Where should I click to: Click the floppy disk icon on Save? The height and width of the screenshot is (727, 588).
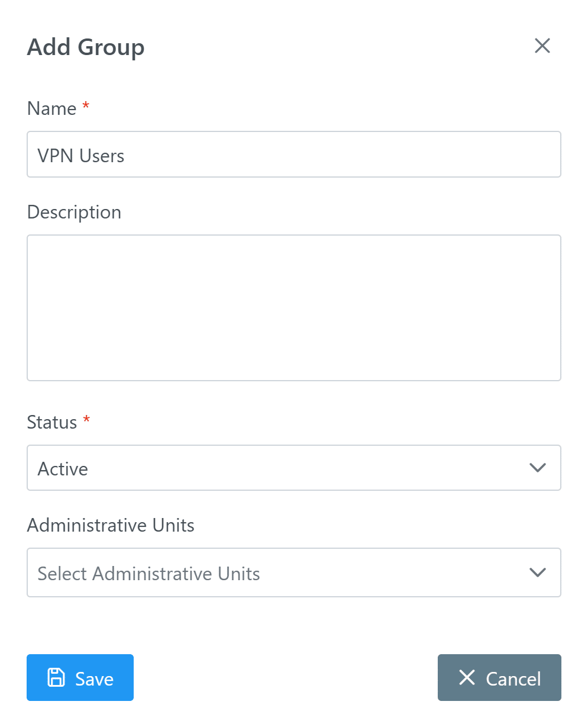(56, 677)
